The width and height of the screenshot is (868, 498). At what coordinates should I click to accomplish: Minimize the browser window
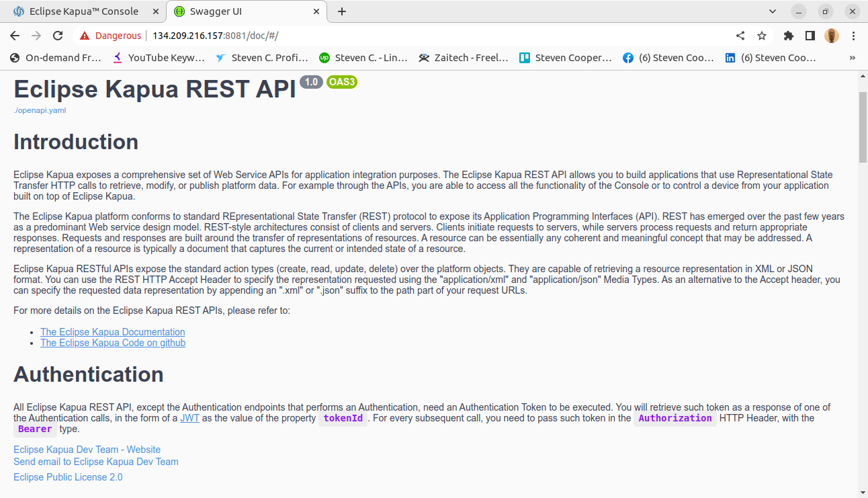pyautogui.click(x=799, y=11)
